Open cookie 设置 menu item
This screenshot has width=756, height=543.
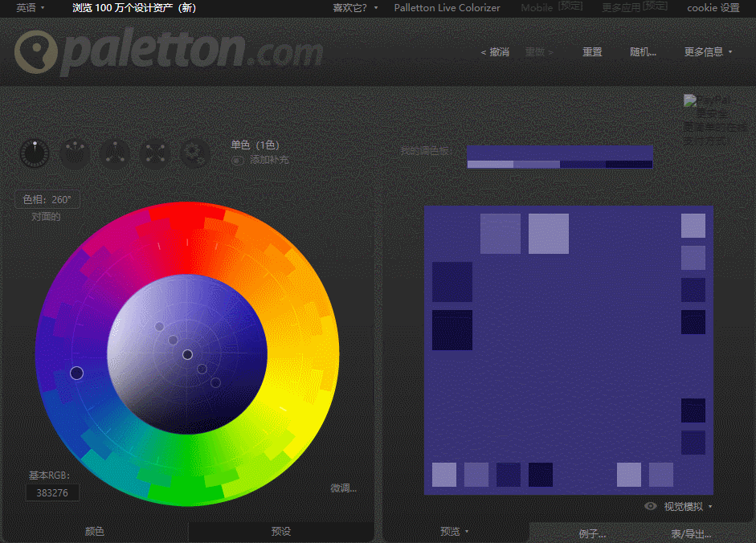tap(713, 8)
